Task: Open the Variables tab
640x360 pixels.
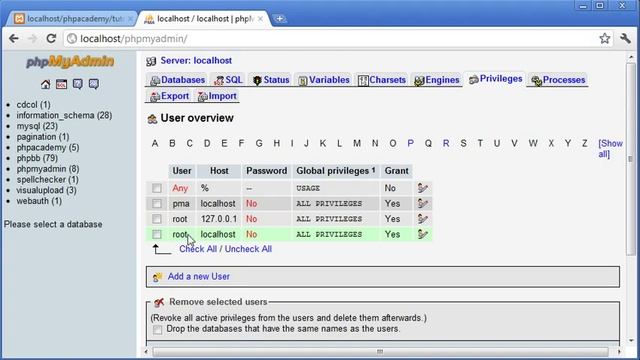Action: coord(324,80)
